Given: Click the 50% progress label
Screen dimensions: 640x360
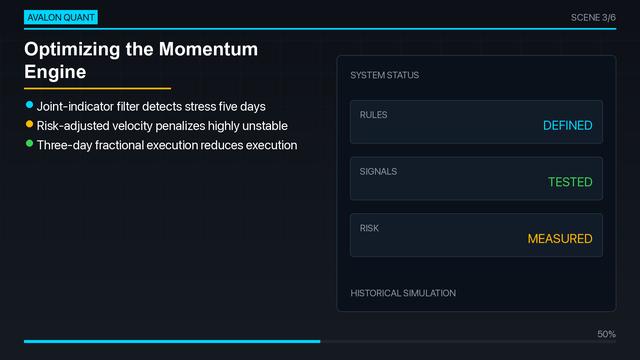Looking at the screenshot, I should (x=607, y=334).
